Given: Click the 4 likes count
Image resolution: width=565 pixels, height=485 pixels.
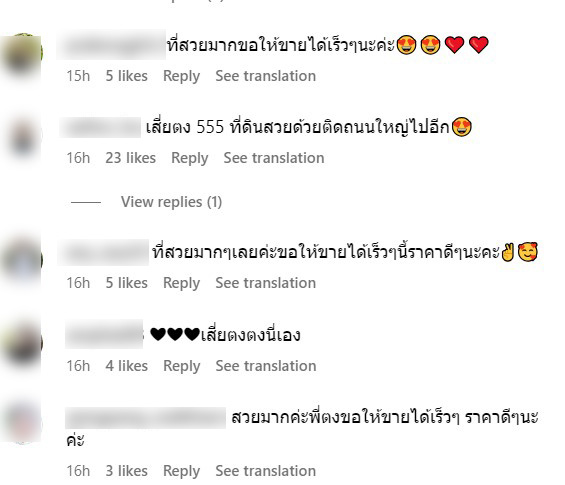Looking at the screenshot, I should coord(126,366).
